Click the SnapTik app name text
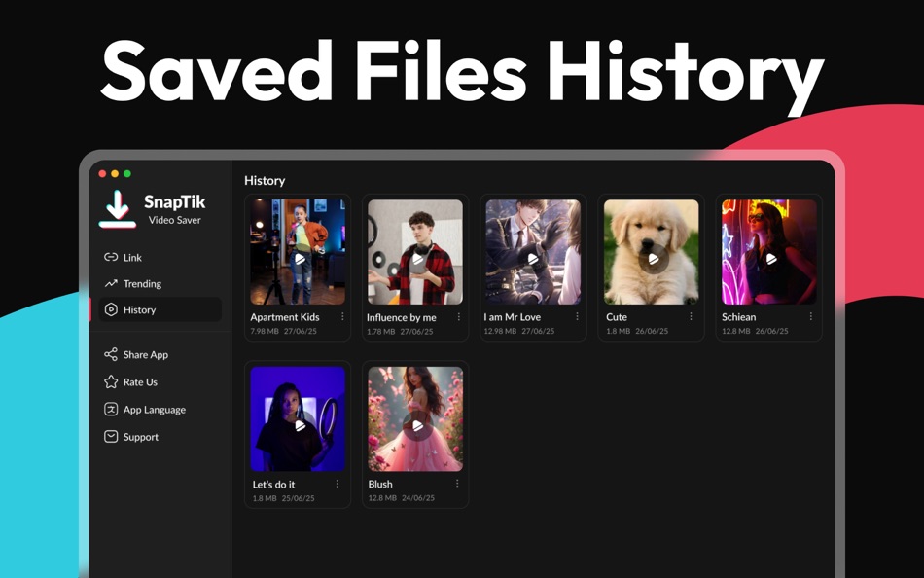 [x=174, y=201]
